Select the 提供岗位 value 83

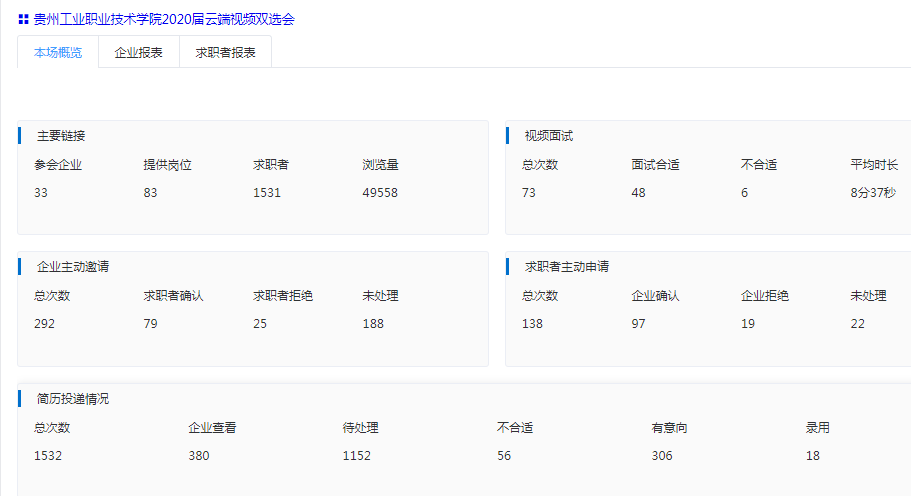[150, 193]
